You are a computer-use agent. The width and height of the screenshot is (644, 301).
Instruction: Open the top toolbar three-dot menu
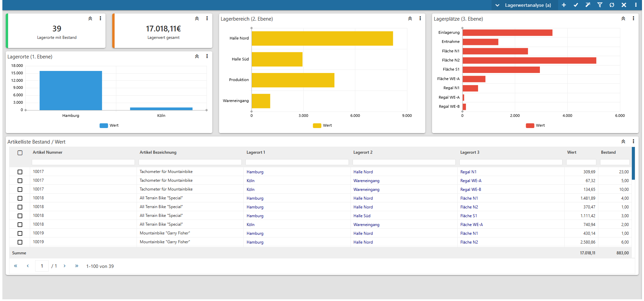click(x=636, y=5)
